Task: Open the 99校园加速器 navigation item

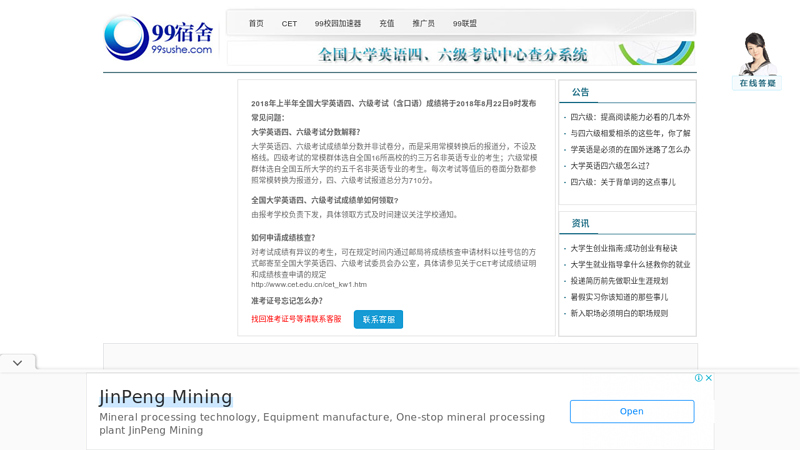Action: coord(338,23)
